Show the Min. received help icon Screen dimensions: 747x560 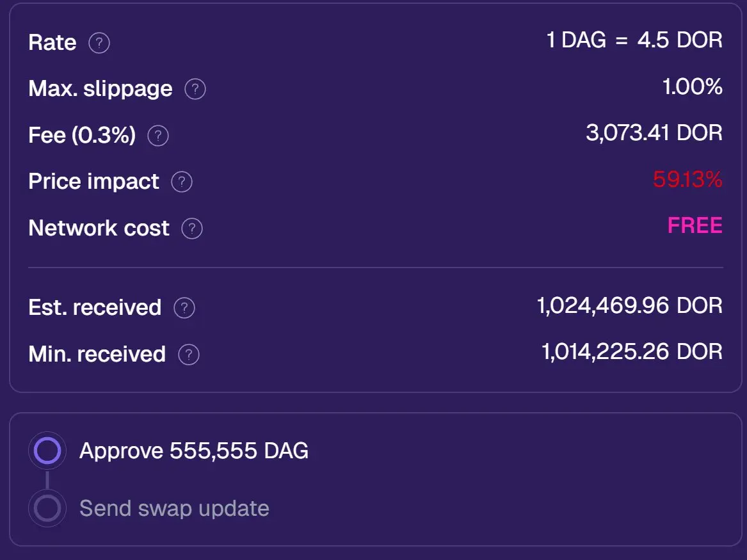point(189,355)
